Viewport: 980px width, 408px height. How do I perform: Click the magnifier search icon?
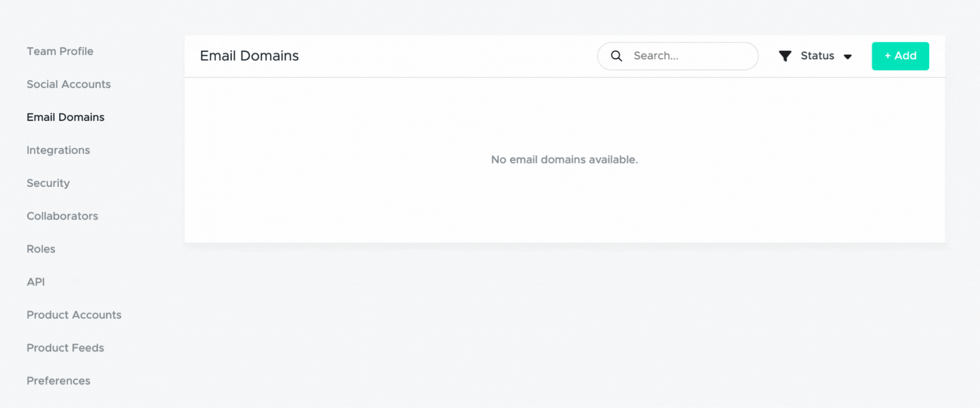coord(616,56)
